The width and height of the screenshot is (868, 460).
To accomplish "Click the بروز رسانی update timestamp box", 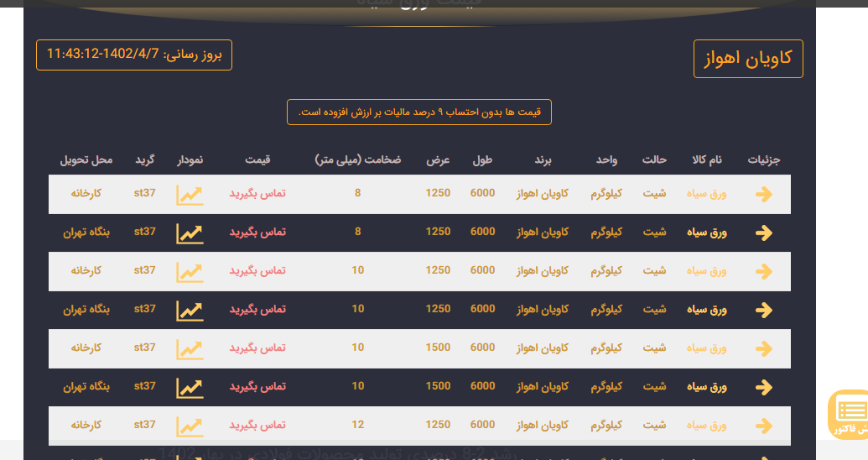I will (134, 55).
